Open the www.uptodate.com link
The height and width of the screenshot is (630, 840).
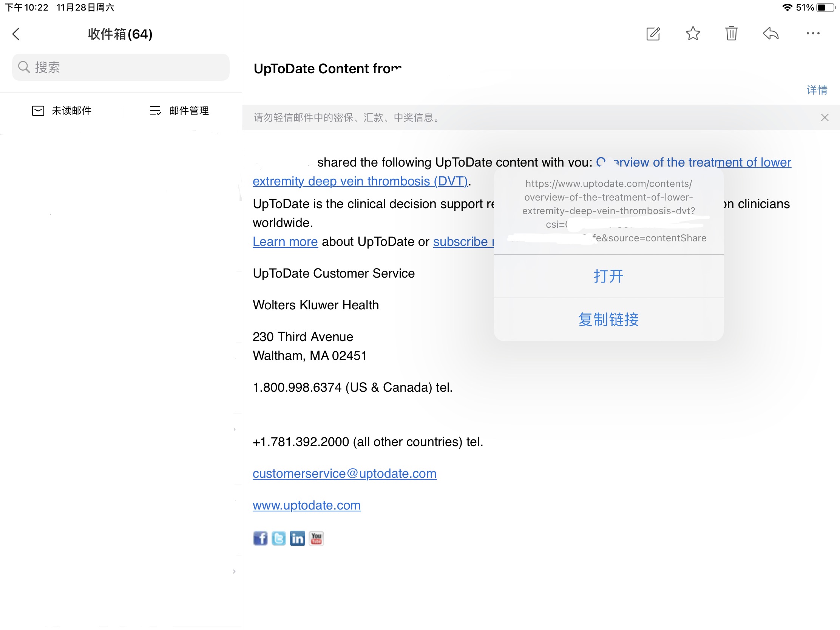click(306, 505)
